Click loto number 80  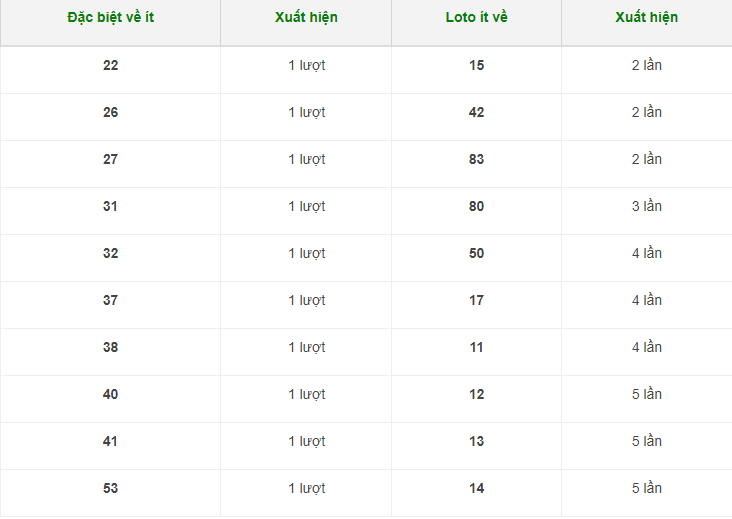[476, 206]
